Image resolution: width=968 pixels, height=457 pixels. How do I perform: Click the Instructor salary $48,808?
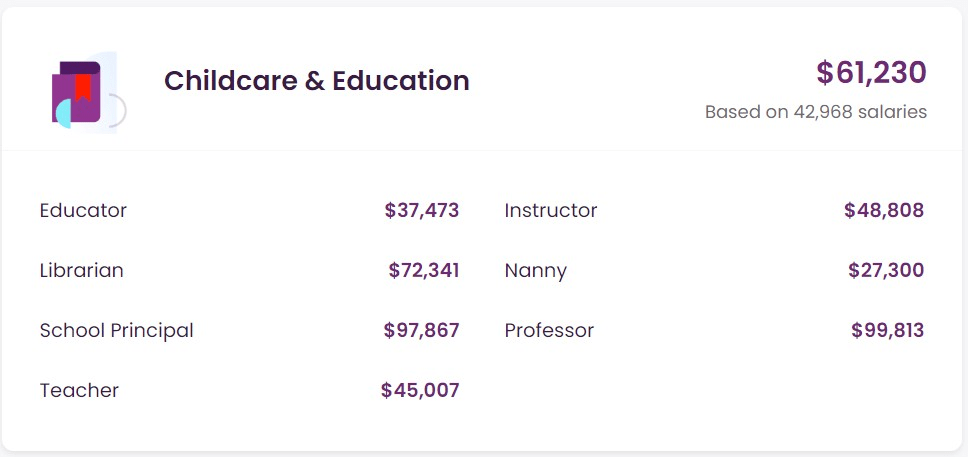883,211
